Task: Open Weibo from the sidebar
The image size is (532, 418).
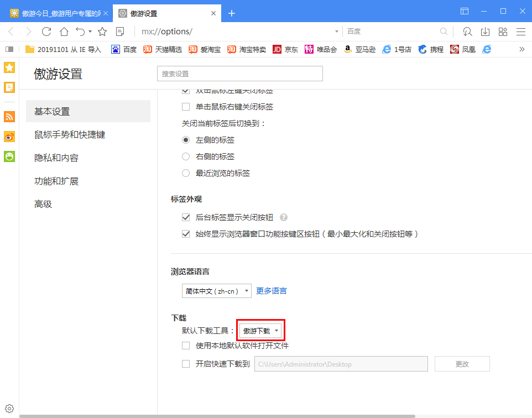Action: [x=9, y=137]
